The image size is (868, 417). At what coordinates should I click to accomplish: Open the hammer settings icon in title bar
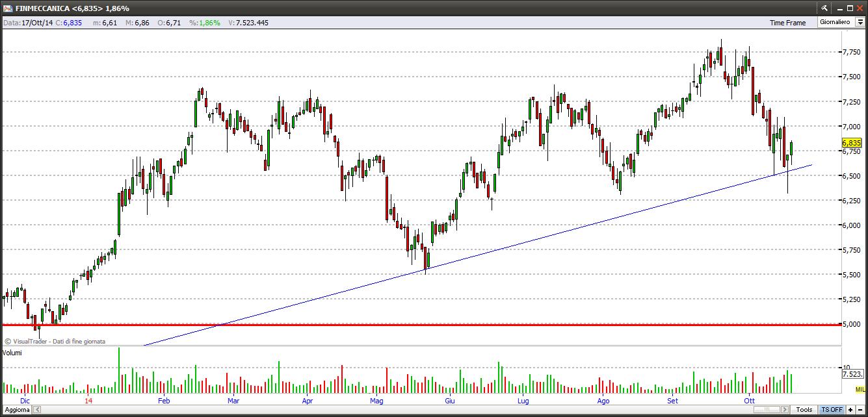[824, 8]
